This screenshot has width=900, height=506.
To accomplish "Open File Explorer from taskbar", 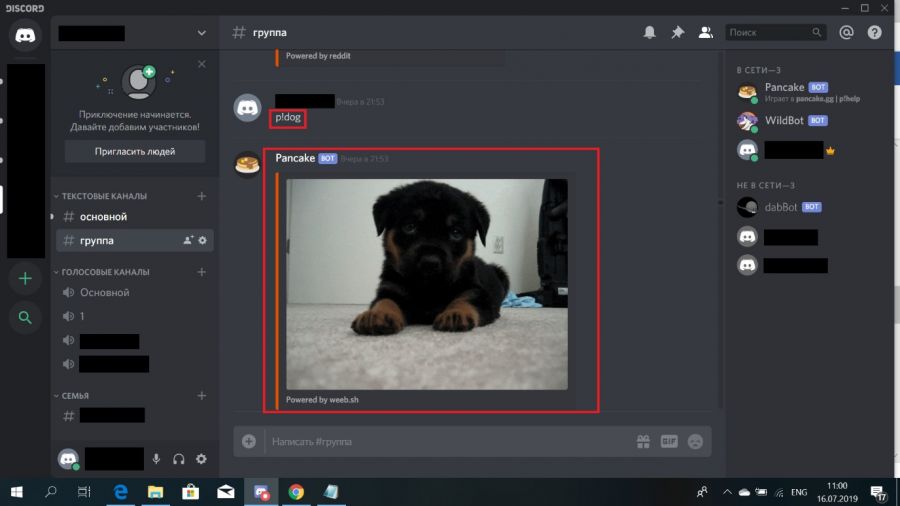I will [x=156, y=492].
